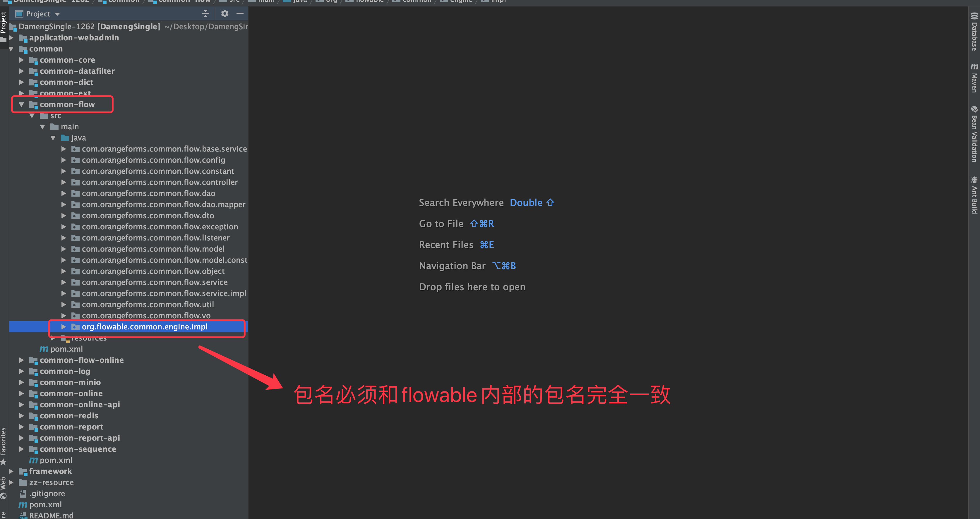Click the Collapse All icon in Project toolbar
This screenshot has width=980, height=519.
coord(205,14)
